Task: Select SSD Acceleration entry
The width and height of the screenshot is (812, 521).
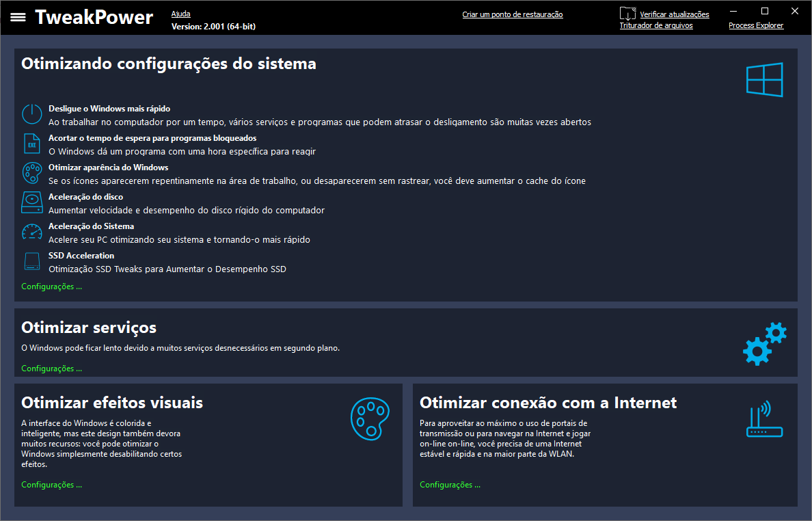Action: pos(81,256)
